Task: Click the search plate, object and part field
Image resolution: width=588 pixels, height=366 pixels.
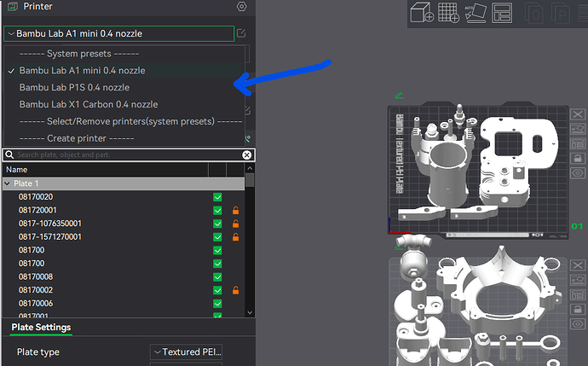Action: (128, 155)
